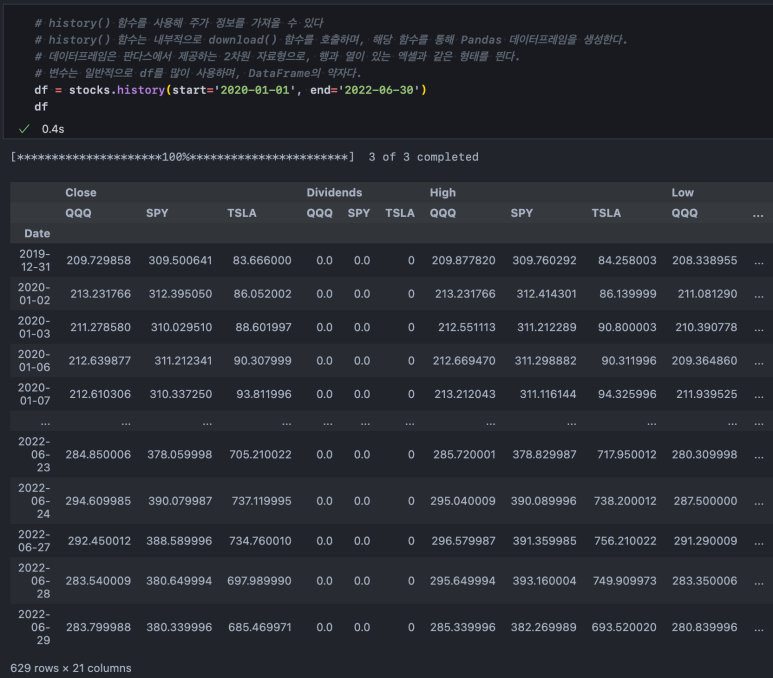Viewport: 773px width, 678px height.
Task: Click the '3 of 3 completed' output text
Action: point(423,157)
